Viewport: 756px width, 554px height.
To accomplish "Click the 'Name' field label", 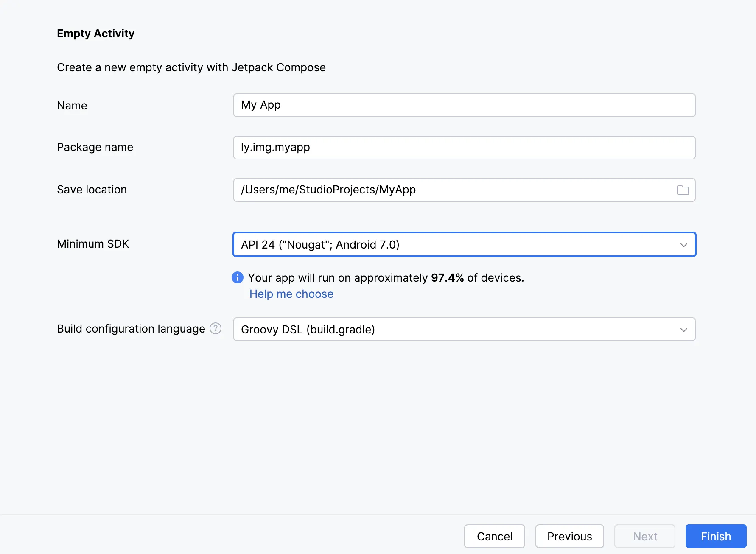I will [x=72, y=106].
